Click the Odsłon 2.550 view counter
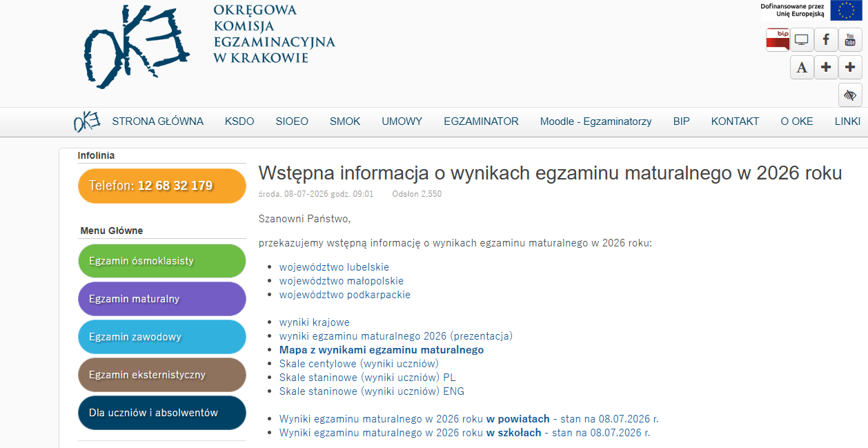 417,194
